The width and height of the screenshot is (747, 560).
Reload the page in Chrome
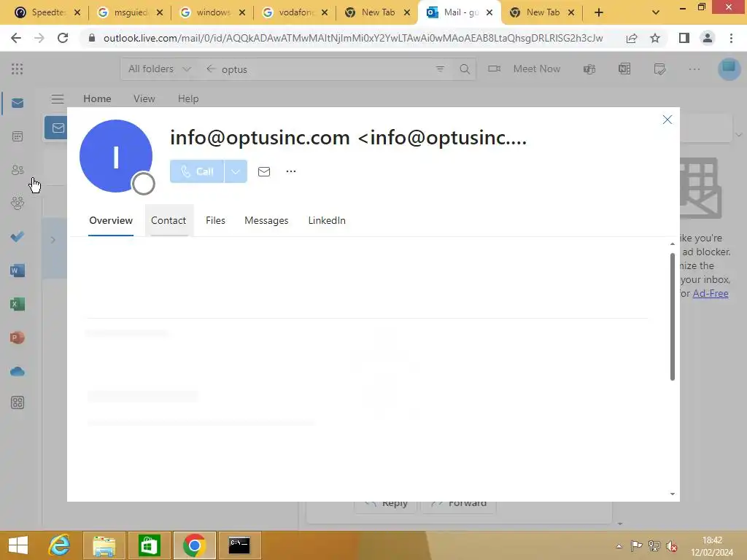pos(63,38)
